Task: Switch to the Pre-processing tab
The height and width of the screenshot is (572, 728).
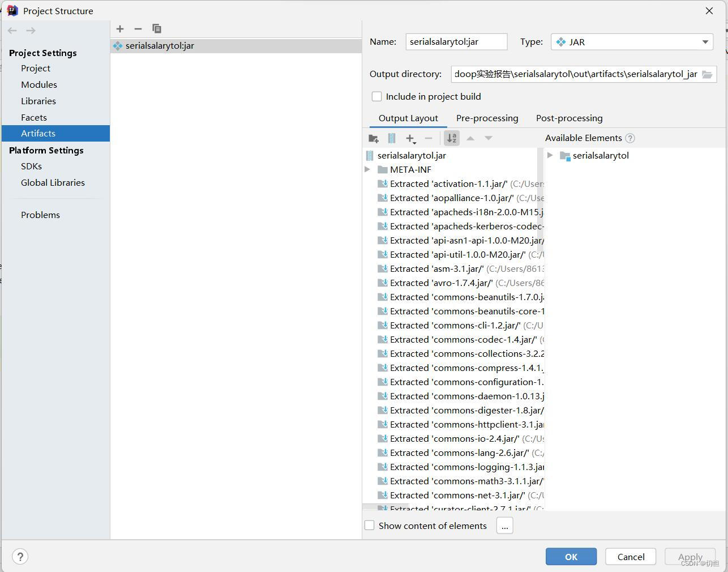Action: (487, 118)
